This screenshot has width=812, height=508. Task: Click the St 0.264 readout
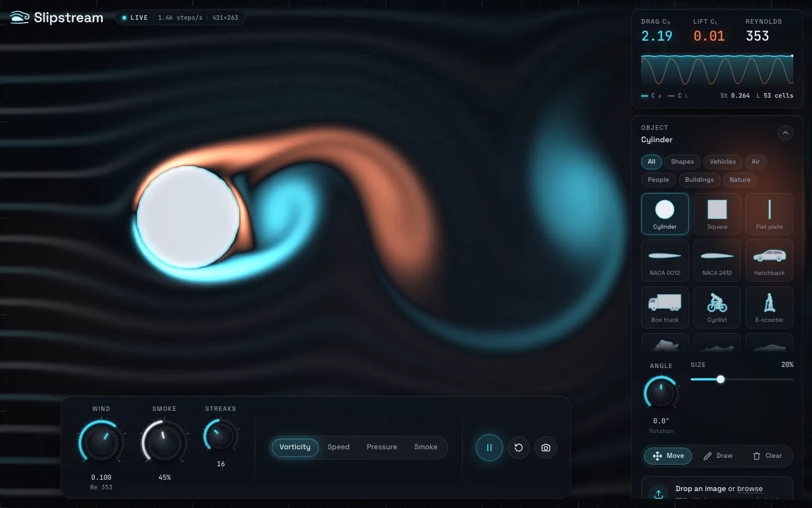tap(735, 96)
